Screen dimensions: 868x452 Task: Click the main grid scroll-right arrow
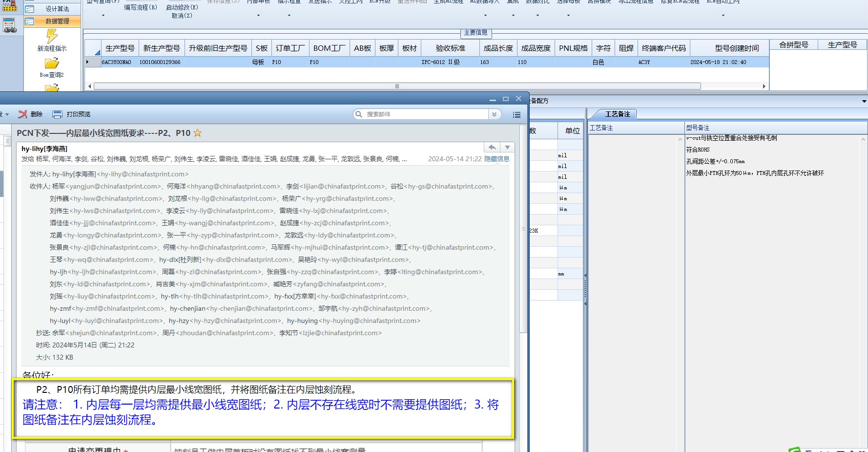[764, 86]
